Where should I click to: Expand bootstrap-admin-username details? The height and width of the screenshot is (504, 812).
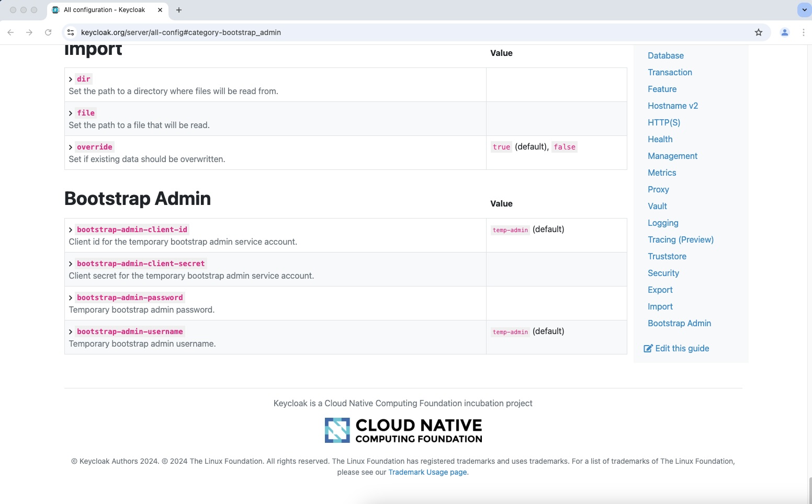point(71,332)
